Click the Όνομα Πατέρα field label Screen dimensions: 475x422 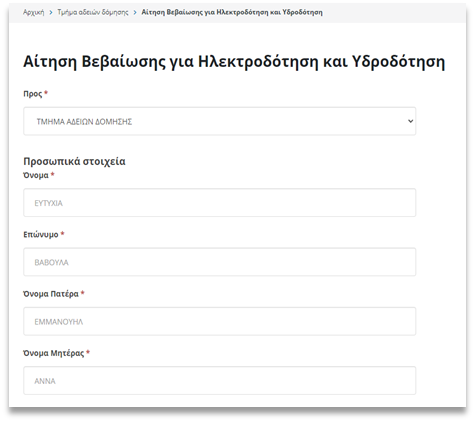[x=51, y=294]
